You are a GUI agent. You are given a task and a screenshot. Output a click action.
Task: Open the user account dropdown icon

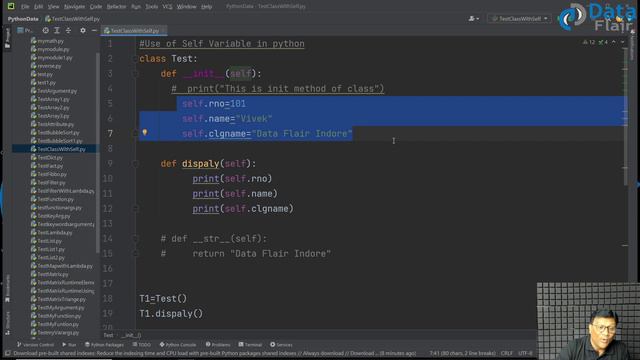(474, 19)
